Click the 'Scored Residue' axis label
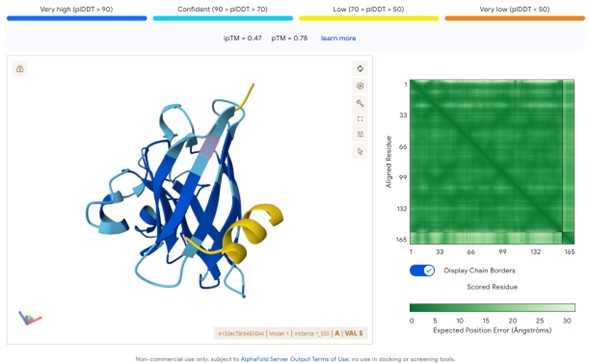The image size is (589, 363). pos(492,287)
